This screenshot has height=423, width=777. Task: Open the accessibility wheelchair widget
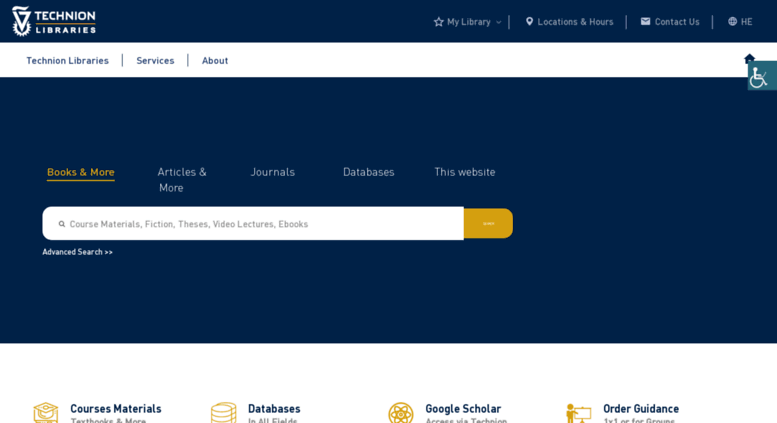[762, 77]
